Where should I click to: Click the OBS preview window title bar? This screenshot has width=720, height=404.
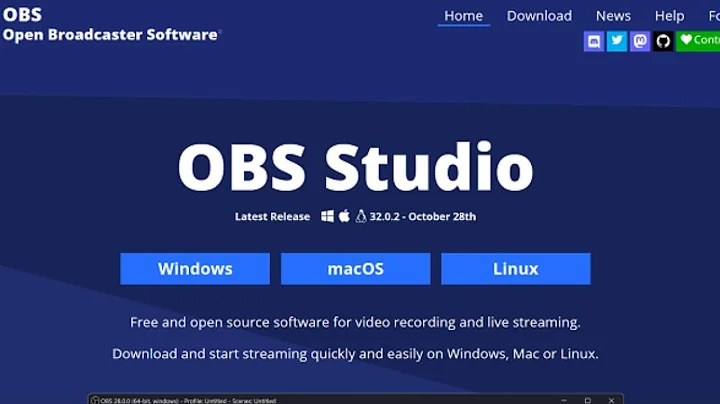point(355,399)
